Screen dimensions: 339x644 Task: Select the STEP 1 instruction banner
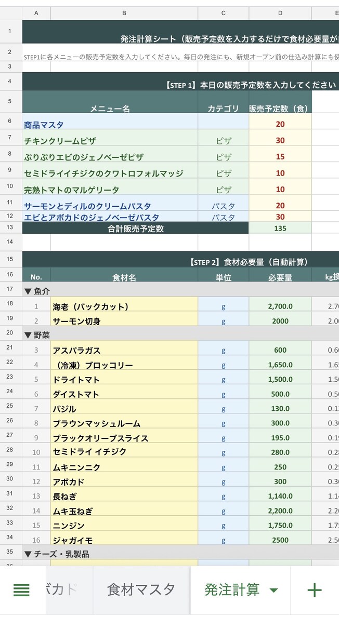click(180, 82)
